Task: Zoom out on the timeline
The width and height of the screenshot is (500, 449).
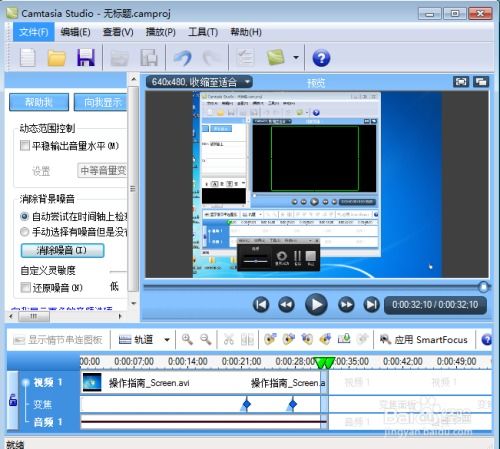Action: [x=206, y=340]
